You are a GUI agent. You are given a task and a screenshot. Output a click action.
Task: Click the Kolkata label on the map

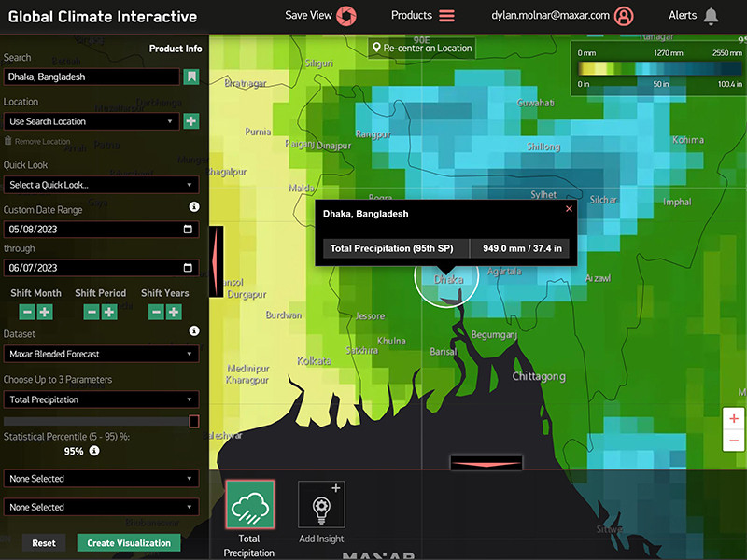click(314, 361)
